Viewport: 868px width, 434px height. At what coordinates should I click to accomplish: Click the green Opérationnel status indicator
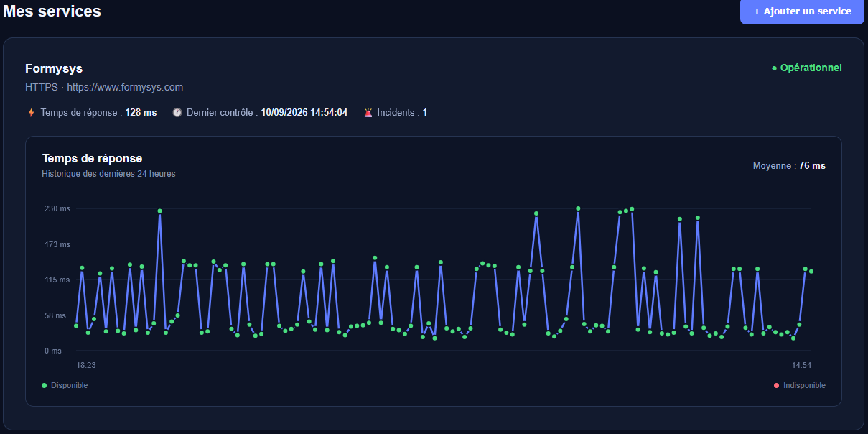tap(806, 68)
